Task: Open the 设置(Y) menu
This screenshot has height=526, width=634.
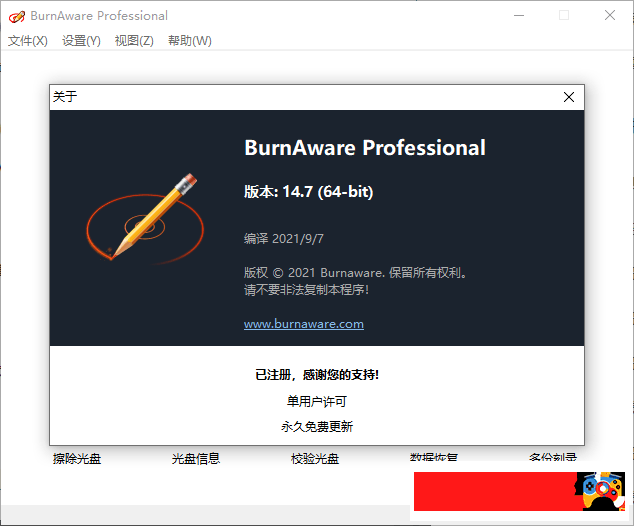Action: pos(81,40)
